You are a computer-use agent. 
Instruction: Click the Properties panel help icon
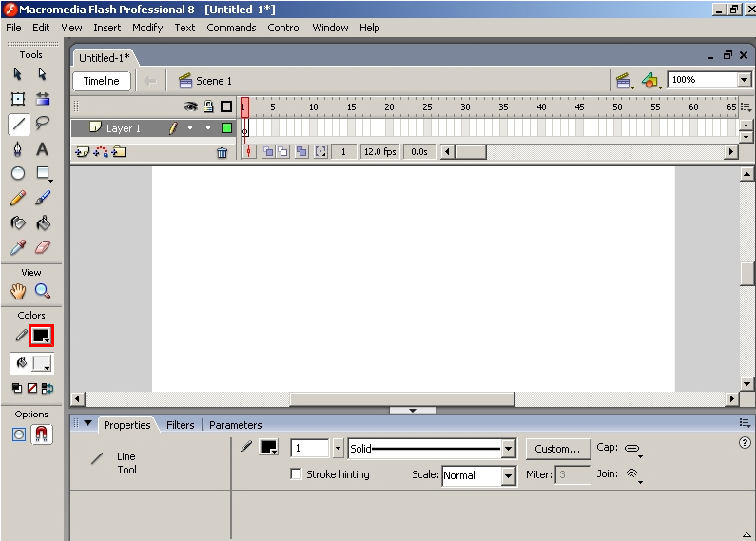[x=745, y=442]
